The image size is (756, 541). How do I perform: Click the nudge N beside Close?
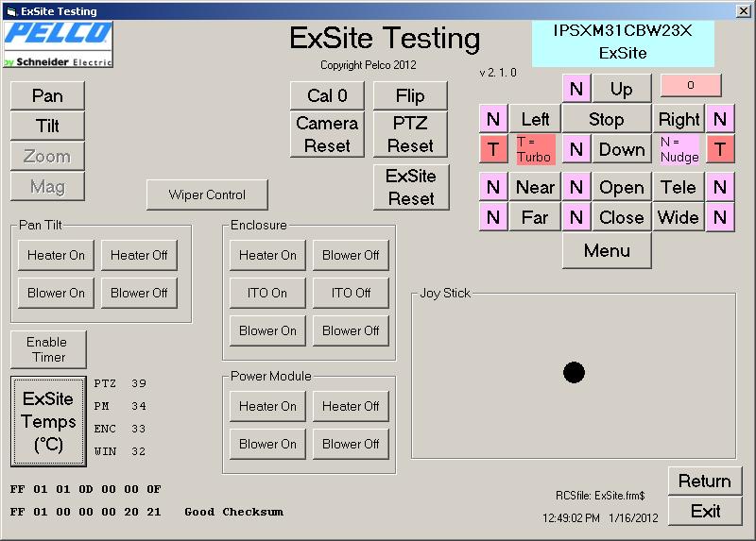pos(576,217)
